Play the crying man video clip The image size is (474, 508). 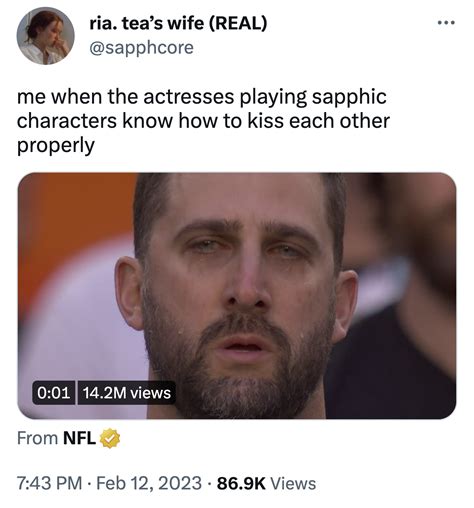click(237, 295)
